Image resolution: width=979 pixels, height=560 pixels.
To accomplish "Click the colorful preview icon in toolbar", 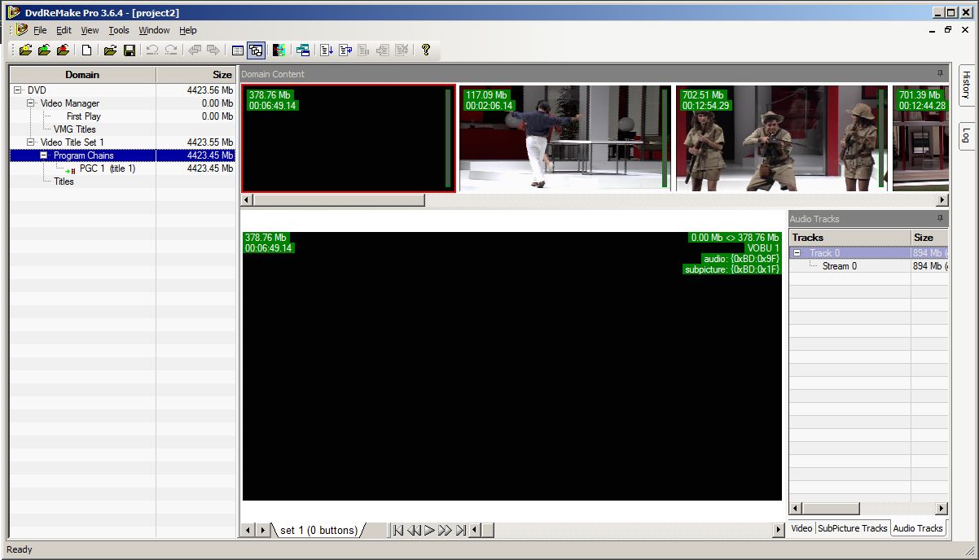I will (x=279, y=50).
